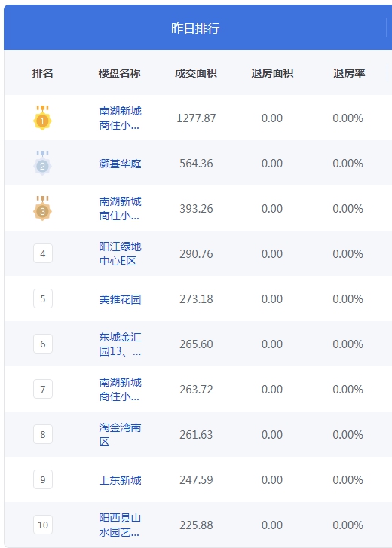Image resolution: width=392 pixels, height=548 pixels.
Task: Click the 退房面积 column header
Action: [272, 73]
